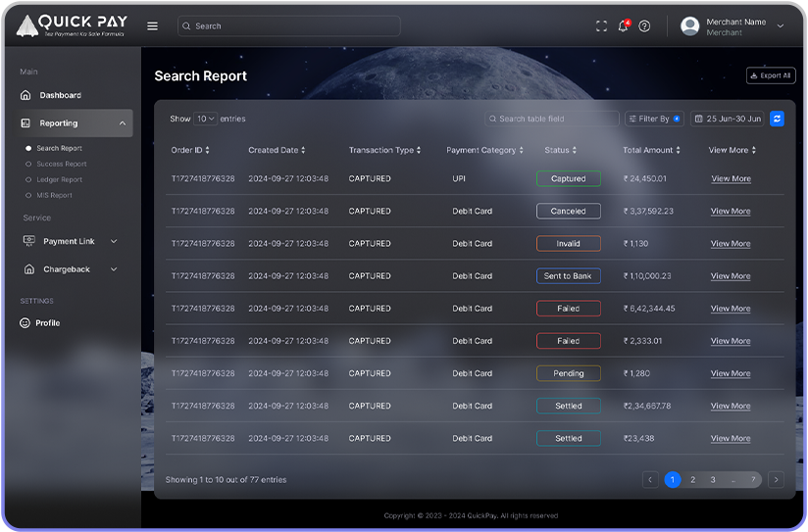Click the Invalid status badge

point(569,244)
